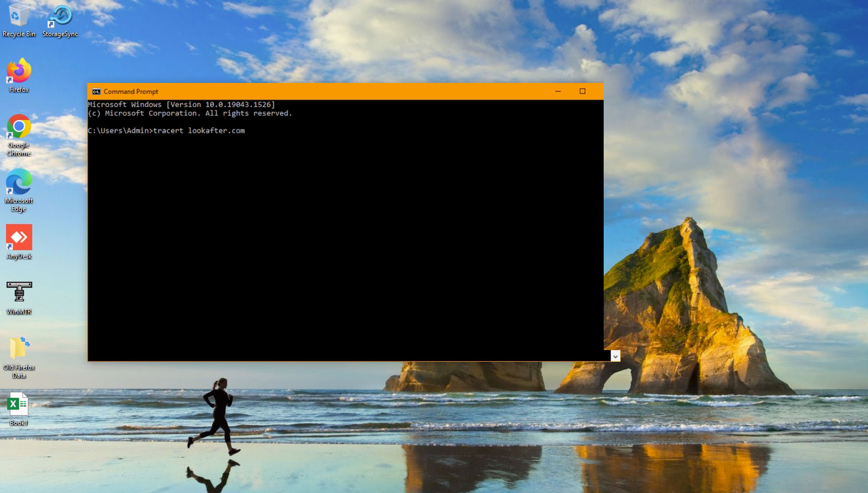Viewport: 868px width, 493px height.
Task: Click the Firefox desktop shortcut
Action: [19, 71]
